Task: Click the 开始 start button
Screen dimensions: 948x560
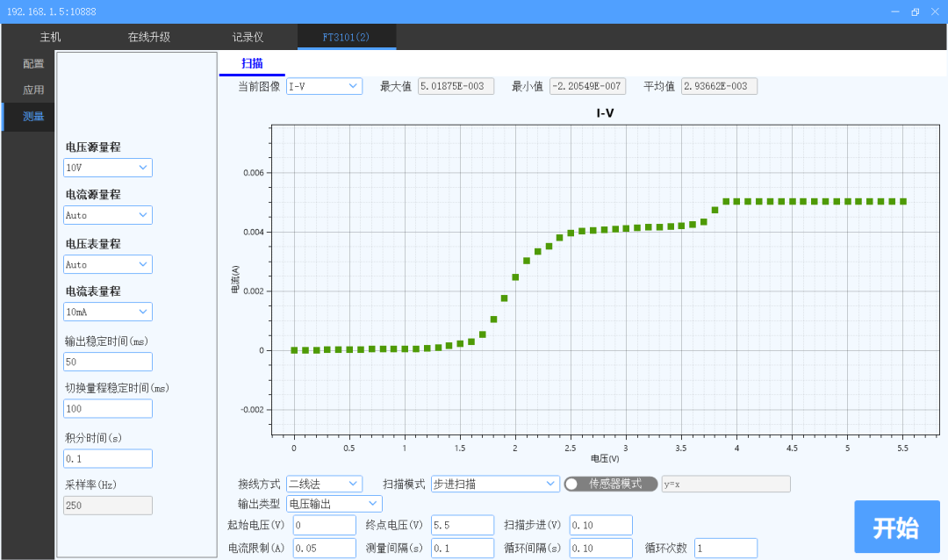Action: pos(896,527)
